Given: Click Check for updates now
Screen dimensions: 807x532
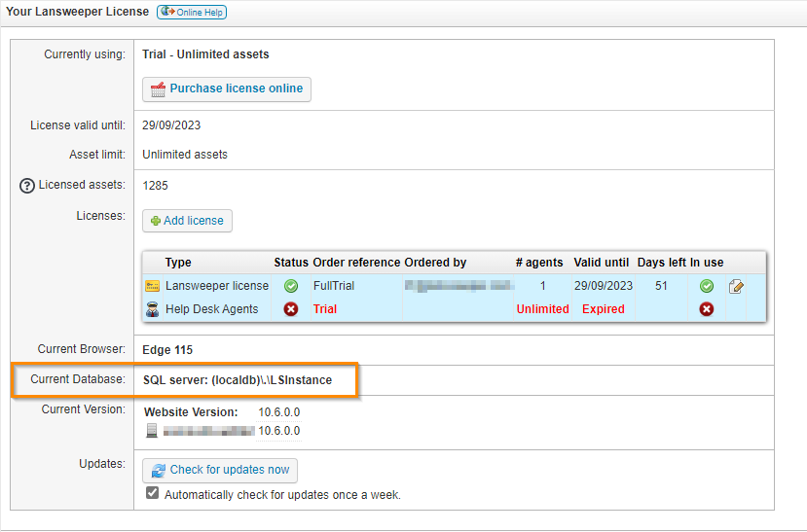Looking at the screenshot, I should tap(220, 470).
